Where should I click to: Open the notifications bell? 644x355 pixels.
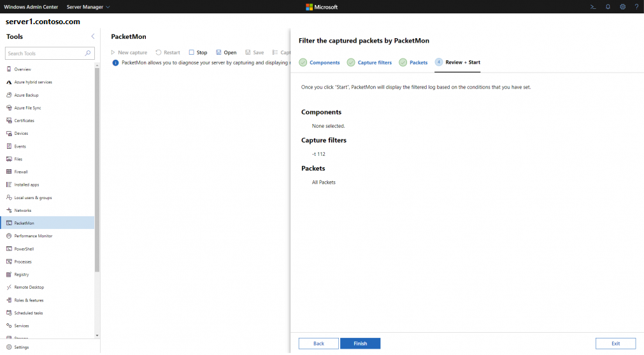608,7
